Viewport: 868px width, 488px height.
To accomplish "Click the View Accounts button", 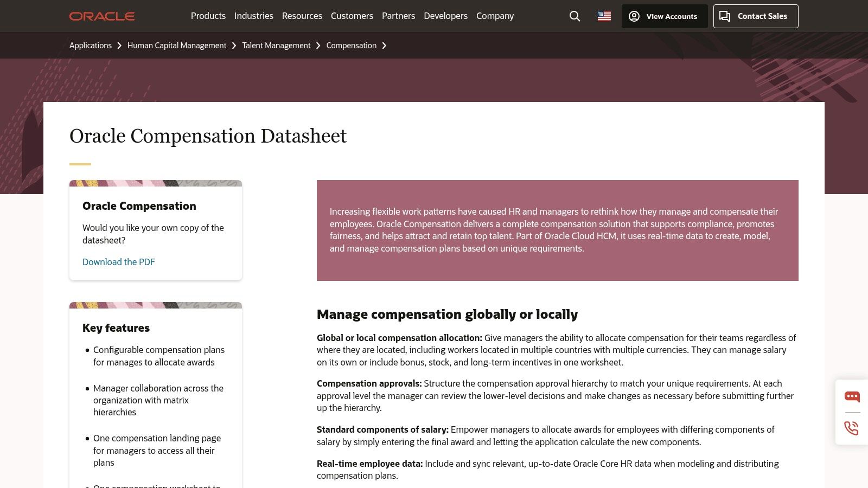I will pos(665,16).
